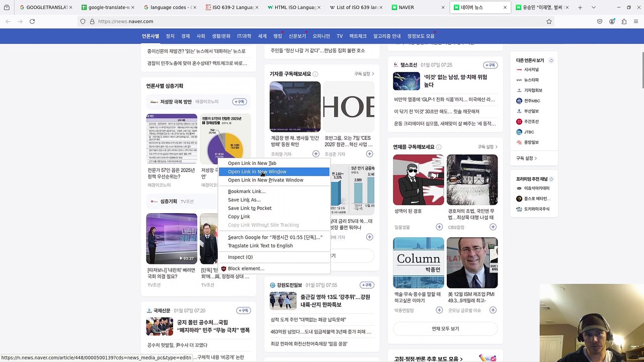Switch to ISO 639-2 Languag tab

tap(231, 8)
